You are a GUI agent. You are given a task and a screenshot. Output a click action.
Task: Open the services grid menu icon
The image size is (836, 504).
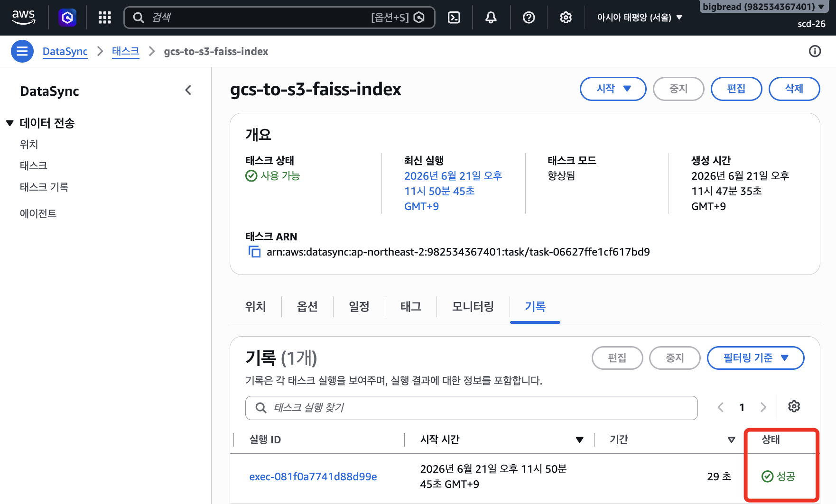pyautogui.click(x=104, y=18)
